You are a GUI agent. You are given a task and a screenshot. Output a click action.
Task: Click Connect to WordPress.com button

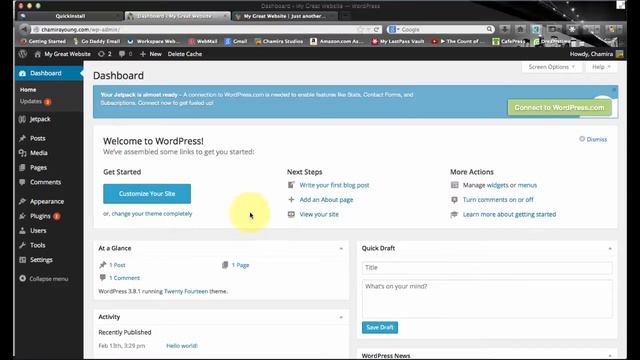559,108
